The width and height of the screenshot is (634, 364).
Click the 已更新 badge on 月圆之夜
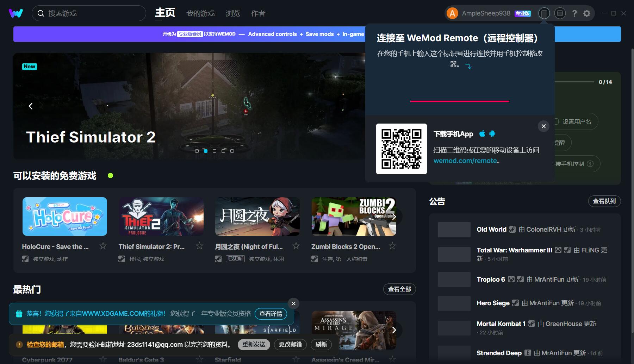[x=235, y=259]
